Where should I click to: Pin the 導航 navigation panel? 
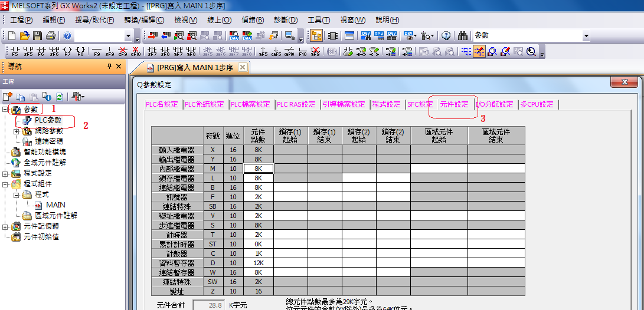(109, 67)
